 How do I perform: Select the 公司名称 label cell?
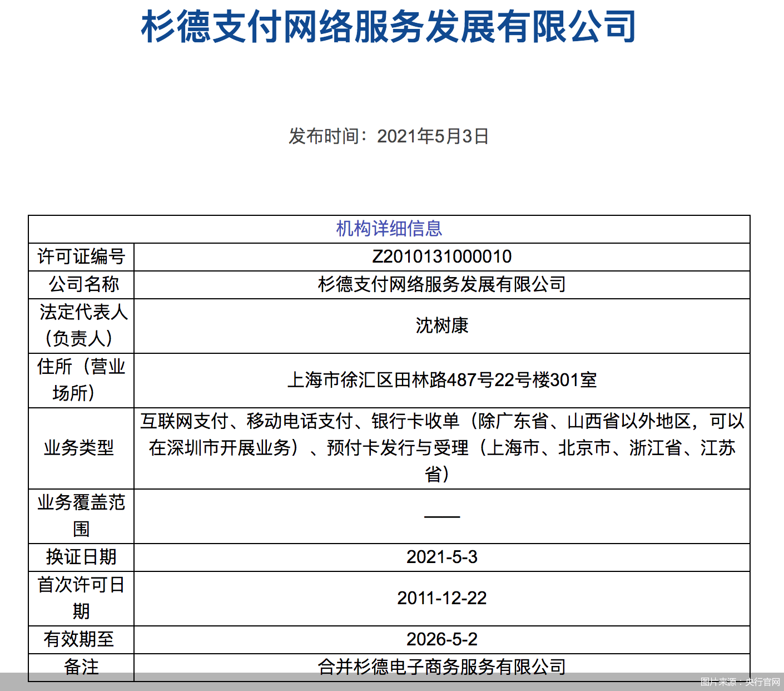(x=81, y=284)
